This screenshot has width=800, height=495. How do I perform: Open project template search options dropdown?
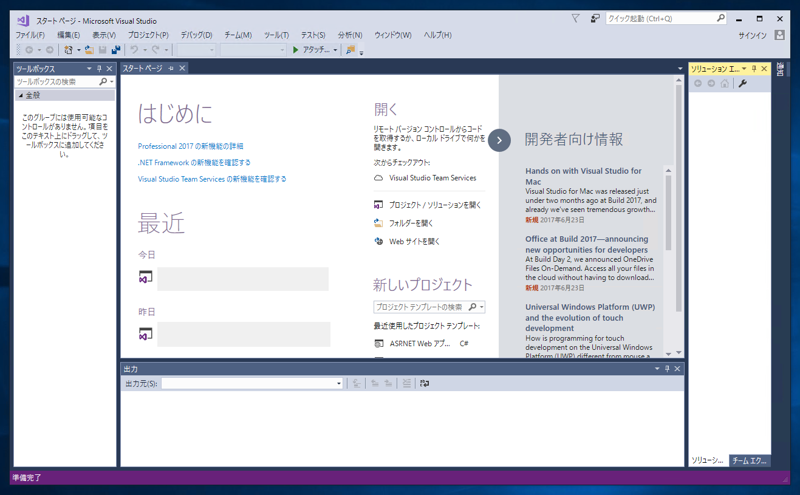click(x=482, y=307)
